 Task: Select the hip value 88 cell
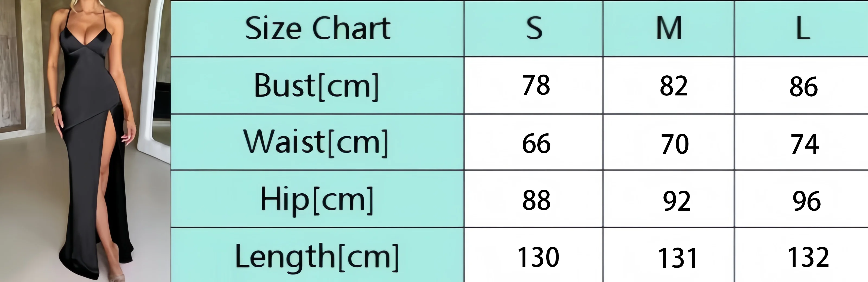534,199
